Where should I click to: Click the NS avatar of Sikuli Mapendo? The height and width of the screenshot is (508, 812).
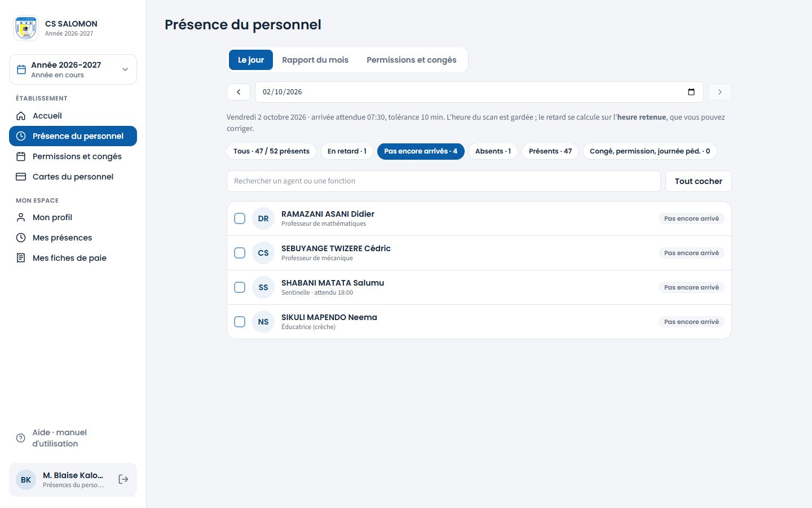(263, 322)
